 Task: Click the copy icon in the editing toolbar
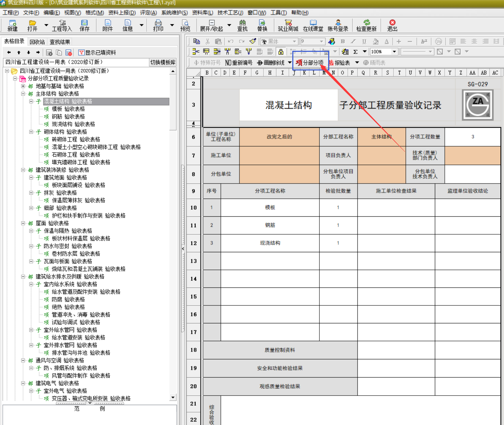196,41
